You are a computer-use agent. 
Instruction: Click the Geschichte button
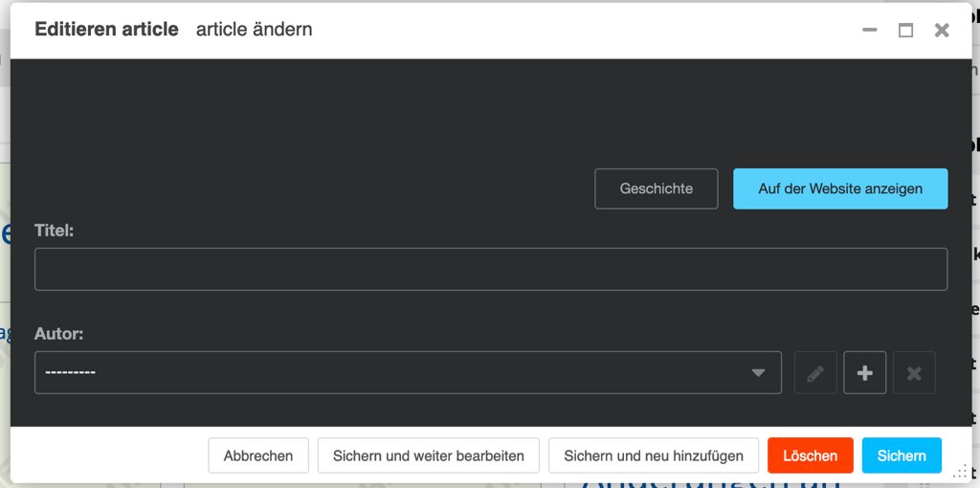657,189
